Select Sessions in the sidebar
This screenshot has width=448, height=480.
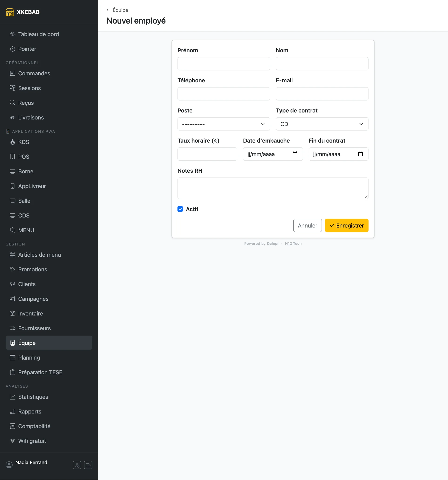[49, 88]
